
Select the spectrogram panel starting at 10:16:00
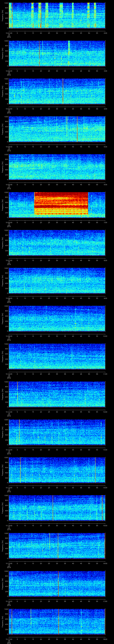(x=57, y=584)
